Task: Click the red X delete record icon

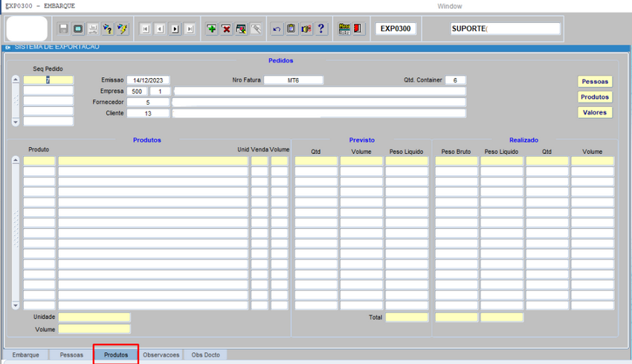Action: click(226, 29)
